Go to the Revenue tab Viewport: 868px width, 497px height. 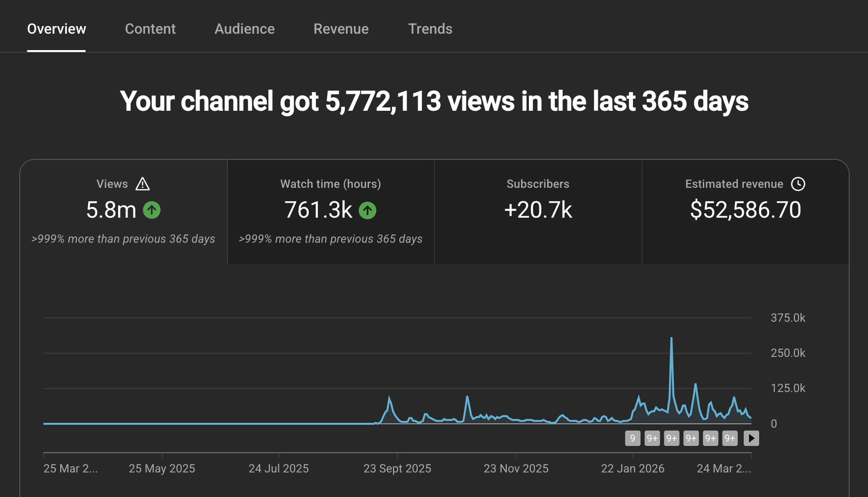tap(341, 29)
